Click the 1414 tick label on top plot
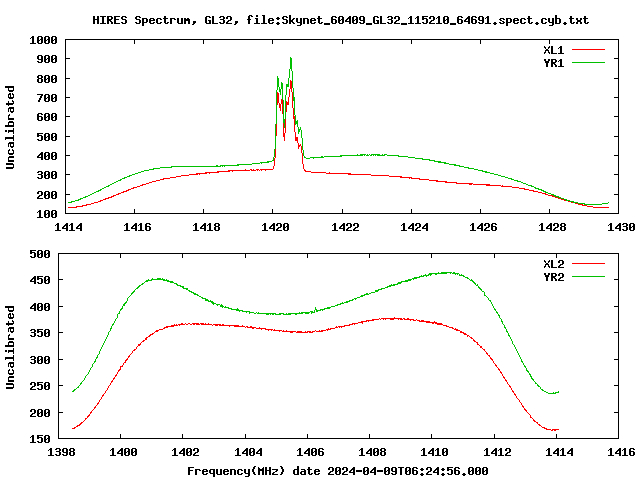This screenshot has height=480, width=640. click(68, 227)
